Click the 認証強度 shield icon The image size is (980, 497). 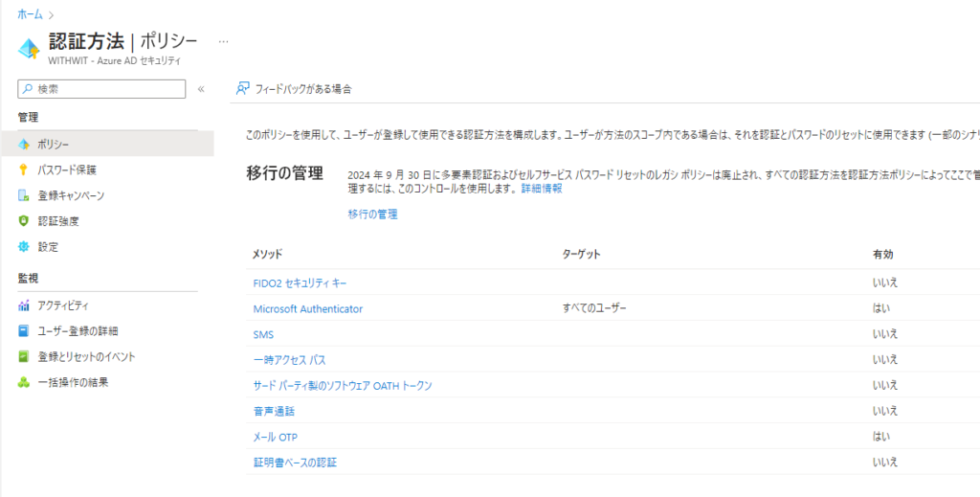[x=24, y=221]
